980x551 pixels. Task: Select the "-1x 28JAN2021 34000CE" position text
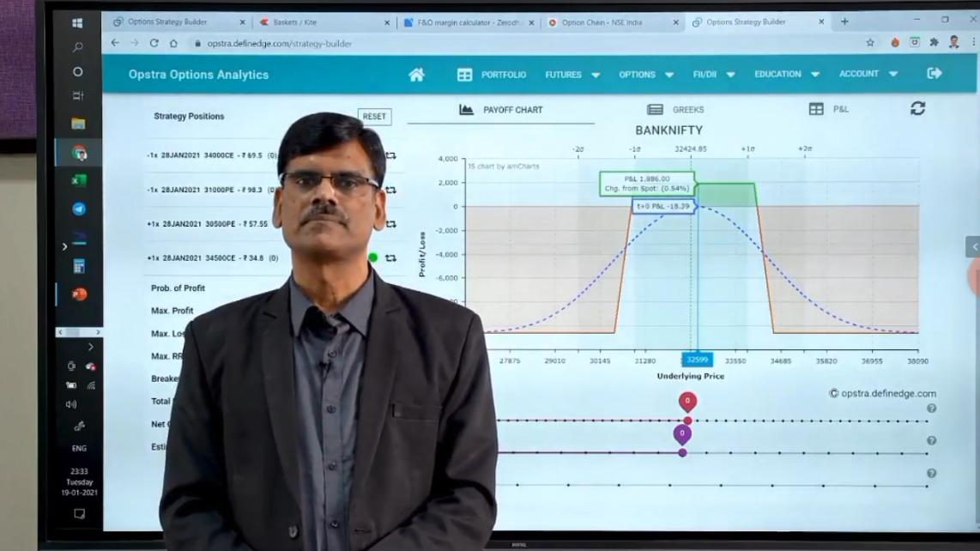pos(190,155)
